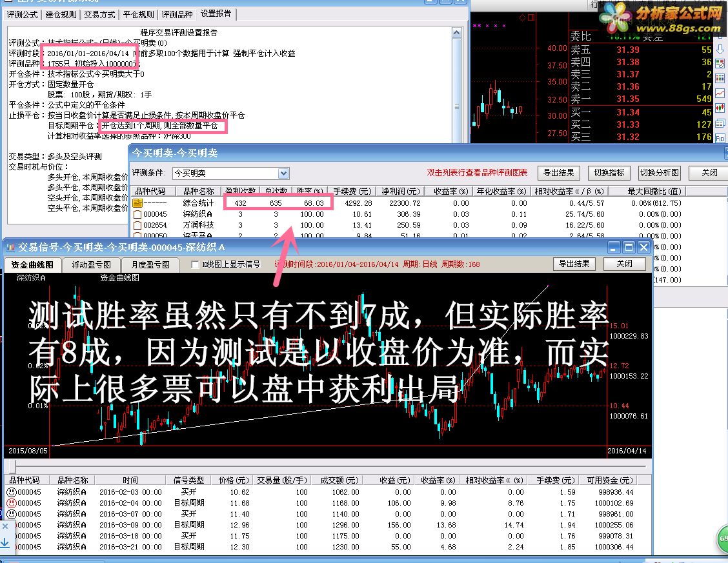Click report scrollbar up arrow

tap(457, 32)
